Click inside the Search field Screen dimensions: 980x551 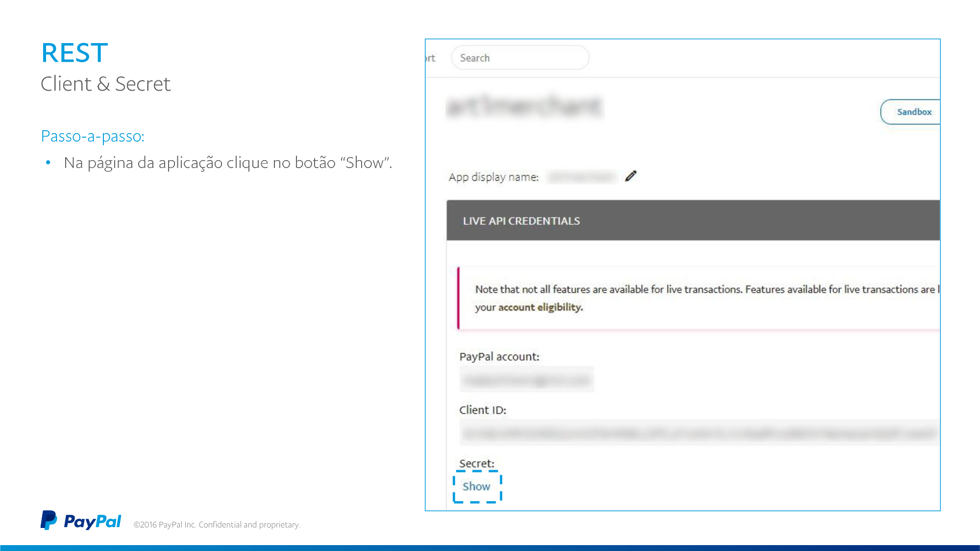[x=519, y=58]
